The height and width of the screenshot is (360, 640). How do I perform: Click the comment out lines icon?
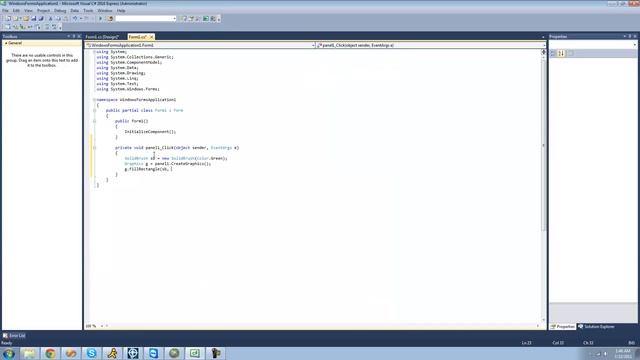[x=47, y=27]
